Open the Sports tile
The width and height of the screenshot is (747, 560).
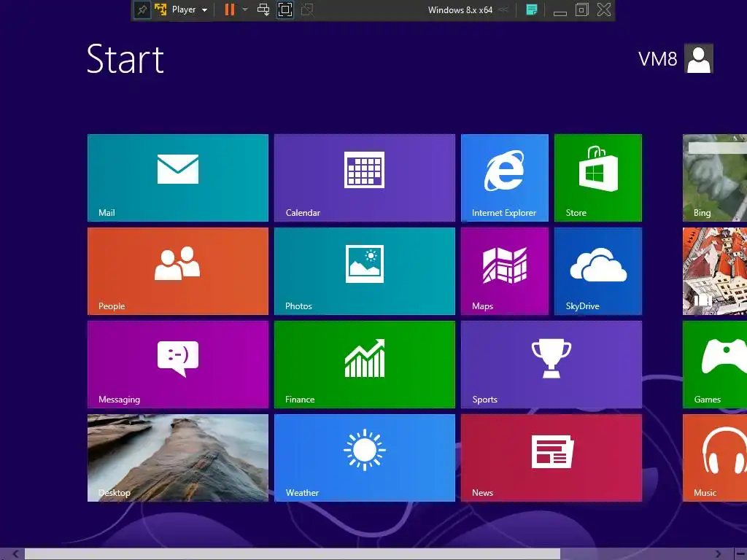tap(551, 365)
